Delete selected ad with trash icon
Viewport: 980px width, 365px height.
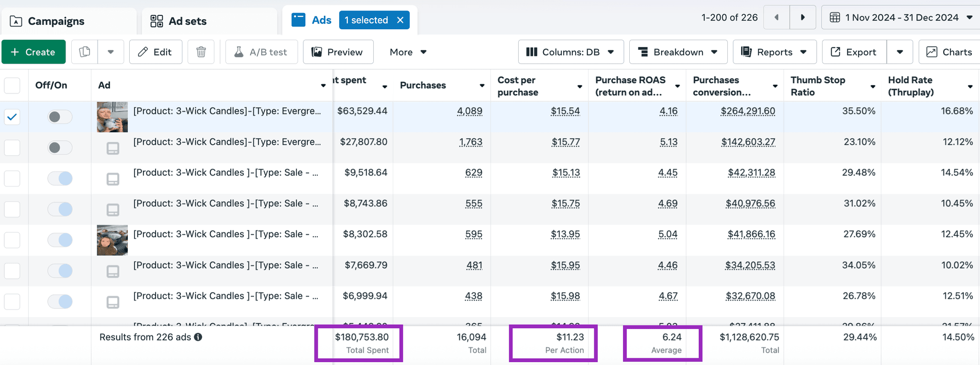pos(201,52)
